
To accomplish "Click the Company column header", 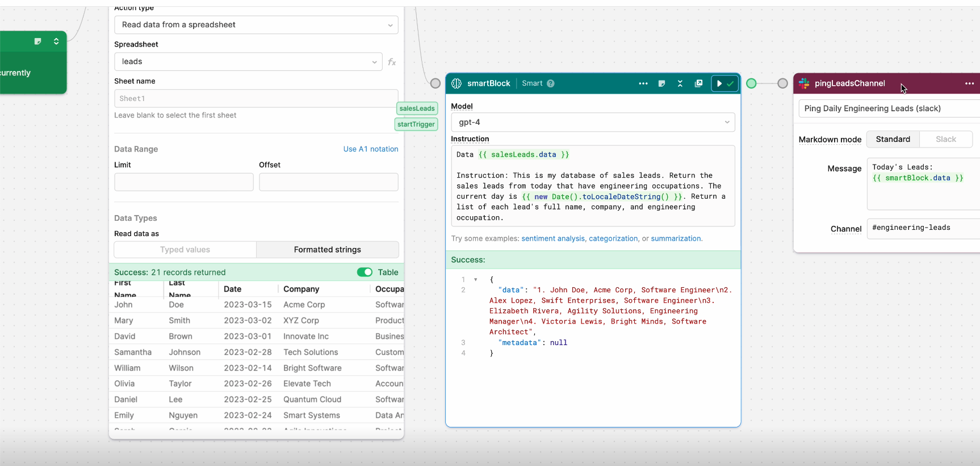I will coord(301,289).
